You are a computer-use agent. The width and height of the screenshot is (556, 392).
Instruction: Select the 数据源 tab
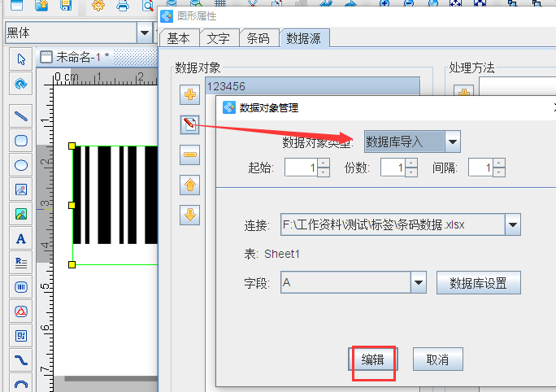[304, 38]
